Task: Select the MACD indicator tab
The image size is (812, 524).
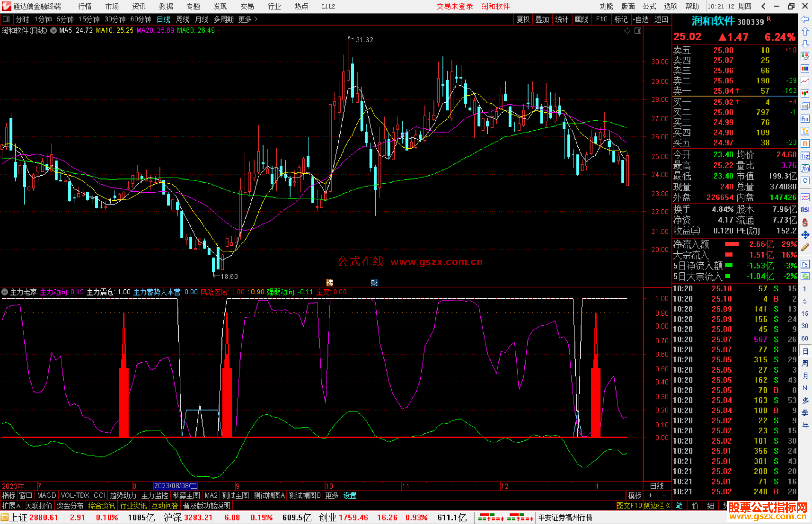Action: tap(47, 495)
